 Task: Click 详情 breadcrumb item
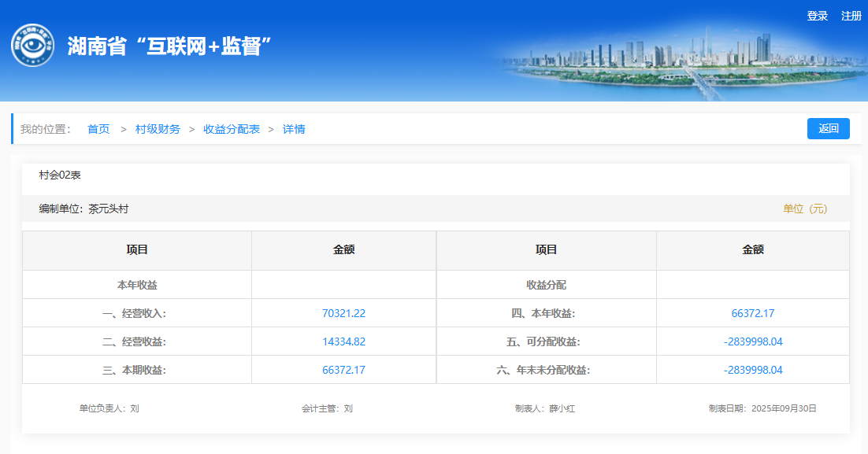point(294,129)
